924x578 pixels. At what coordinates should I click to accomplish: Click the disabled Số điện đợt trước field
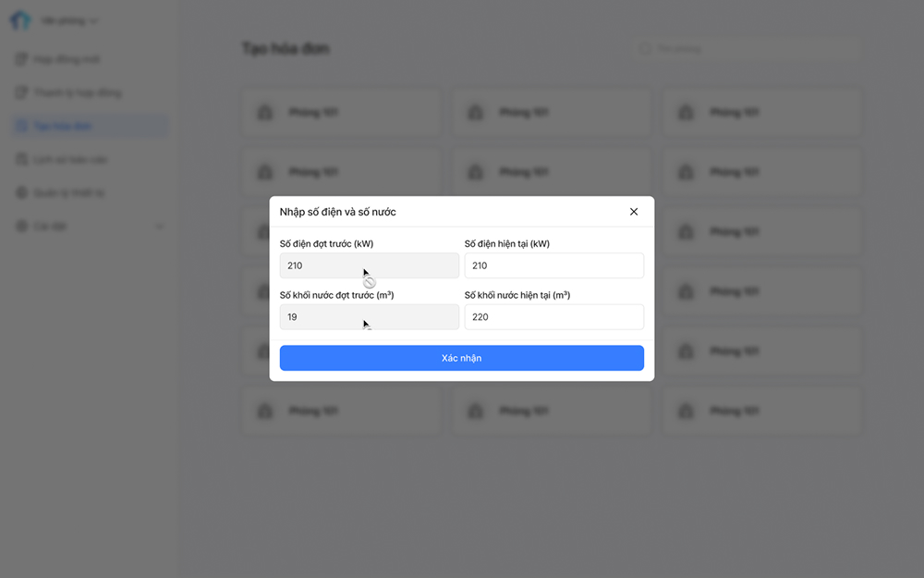coord(369,265)
